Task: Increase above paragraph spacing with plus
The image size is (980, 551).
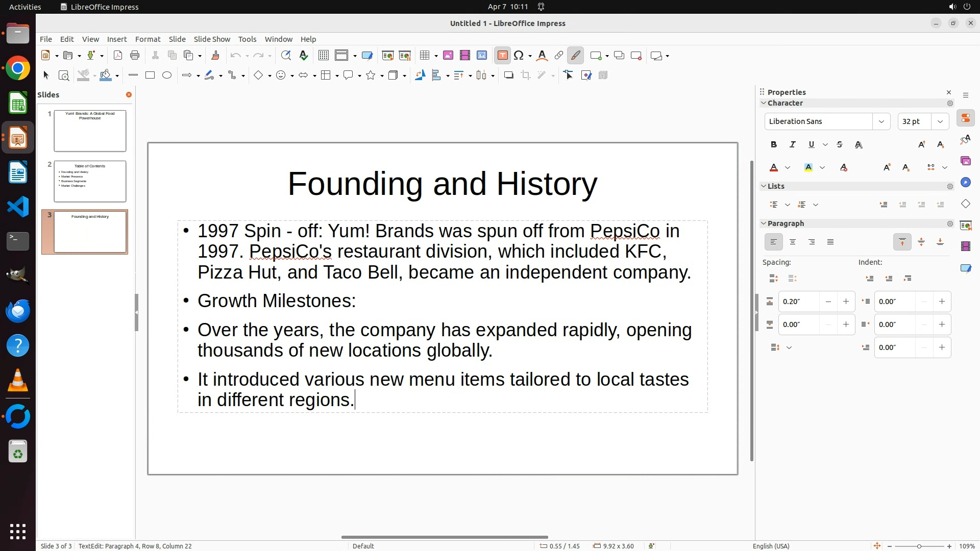Action: (x=846, y=302)
